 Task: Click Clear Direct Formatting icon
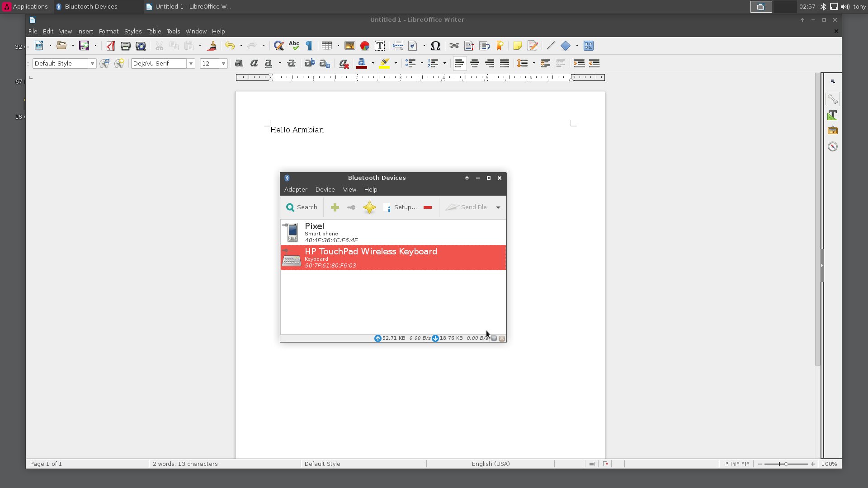click(x=344, y=64)
